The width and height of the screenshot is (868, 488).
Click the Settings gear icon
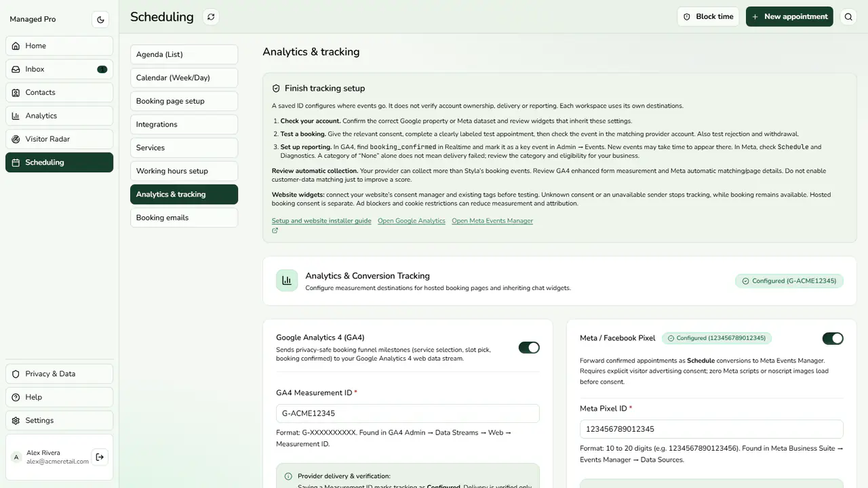click(16, 421)
